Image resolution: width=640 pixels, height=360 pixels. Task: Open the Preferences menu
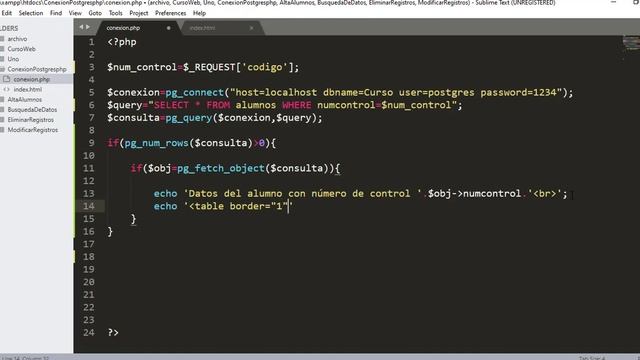[170, 13]
